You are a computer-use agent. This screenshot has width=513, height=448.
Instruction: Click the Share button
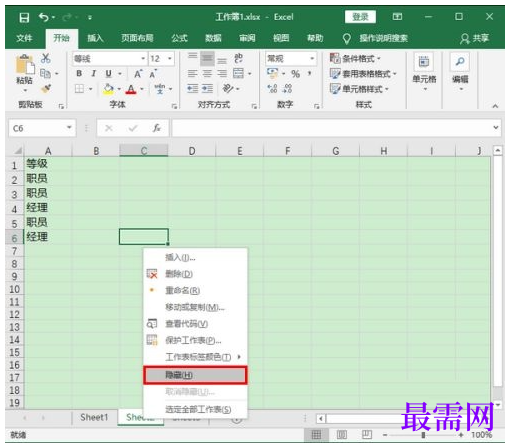(x=474, y=38)
